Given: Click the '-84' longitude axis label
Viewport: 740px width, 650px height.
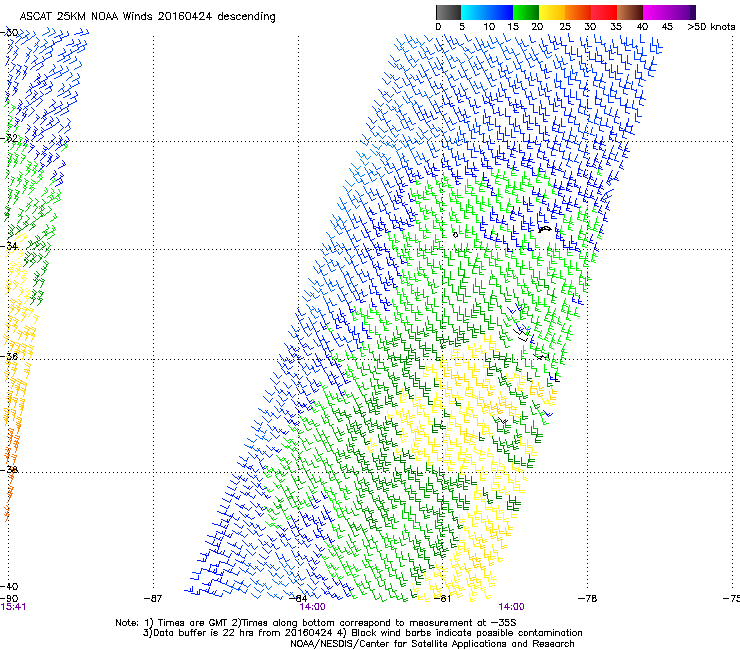Looking at the screenshot, I should (298, 599).
